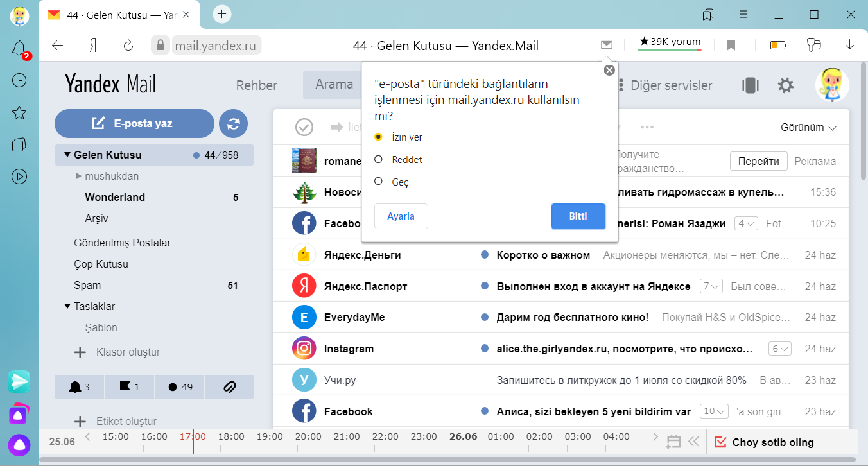
Task: Open the Görünüm dropdown
Action: (x=808, y=127)
